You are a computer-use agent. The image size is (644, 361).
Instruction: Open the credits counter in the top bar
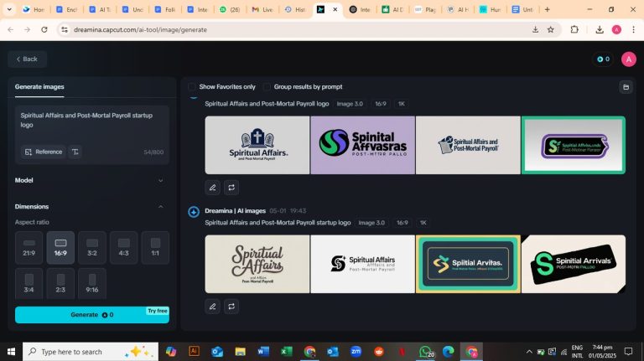click(x=602, y=59)
